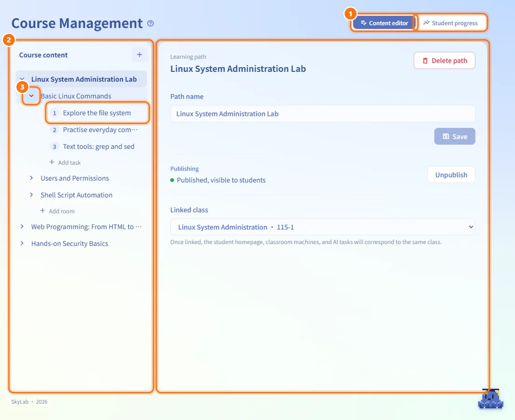
Task: Switch to the Student progress tab
Action: pos(451,23)
